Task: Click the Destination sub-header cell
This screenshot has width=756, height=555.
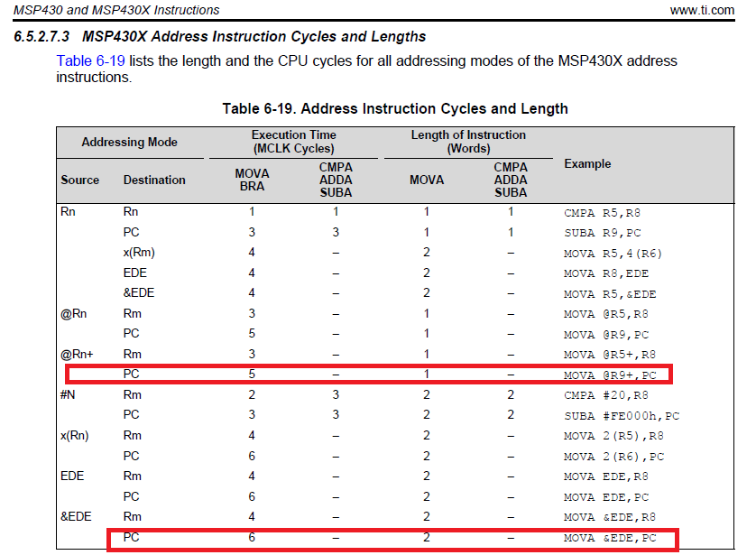Action: click(154, 180)
